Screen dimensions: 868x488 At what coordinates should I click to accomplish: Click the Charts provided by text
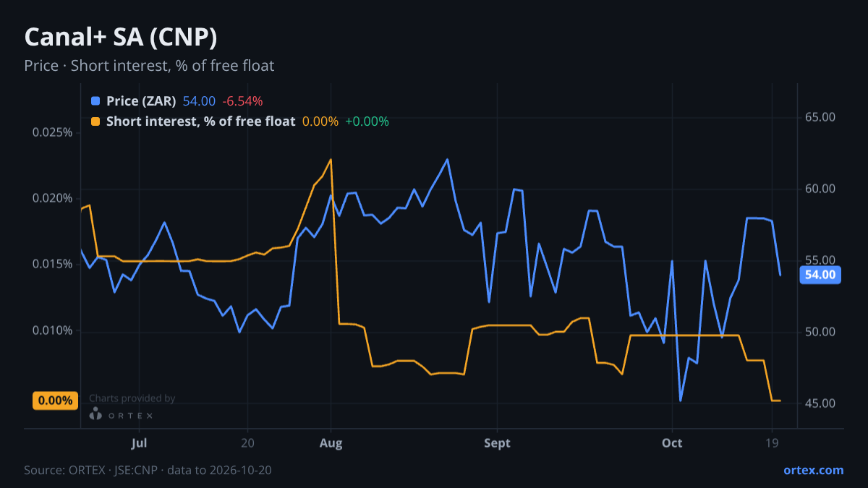[132, 398]
